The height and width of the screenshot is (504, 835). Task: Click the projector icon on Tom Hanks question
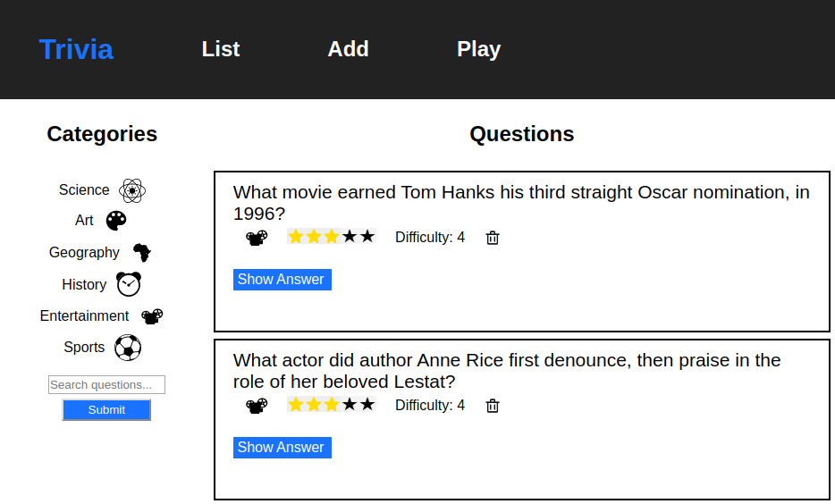[257, 238]
